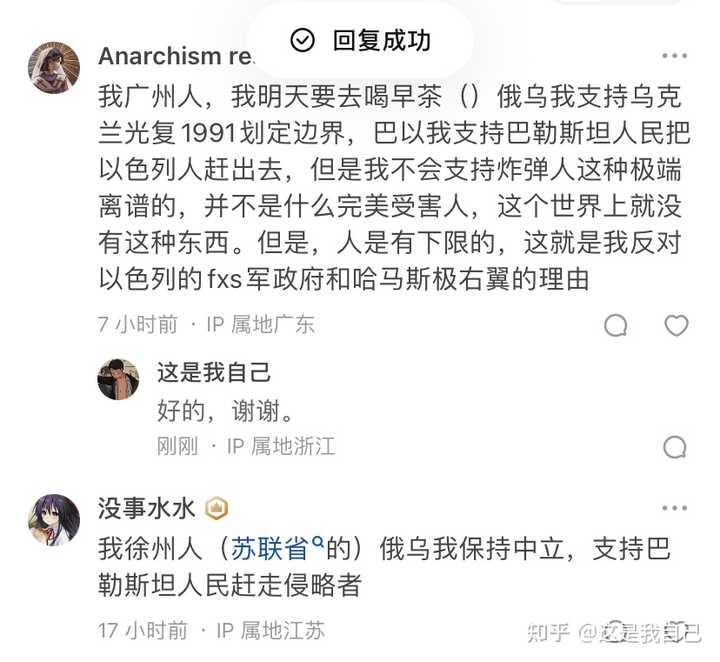Reply to the Anarchism comment via bubble icon
Image resolution: width=720 pixels, height=662 pixels.
tap(616, 325)
